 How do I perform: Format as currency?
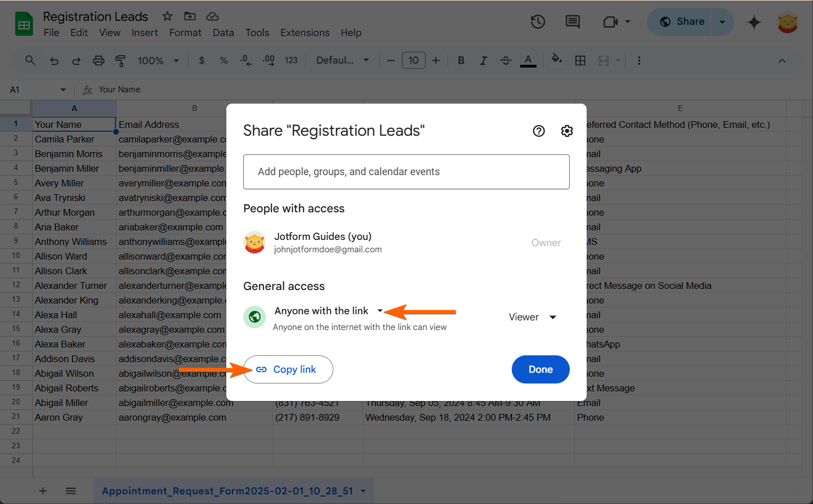[202, 61]
